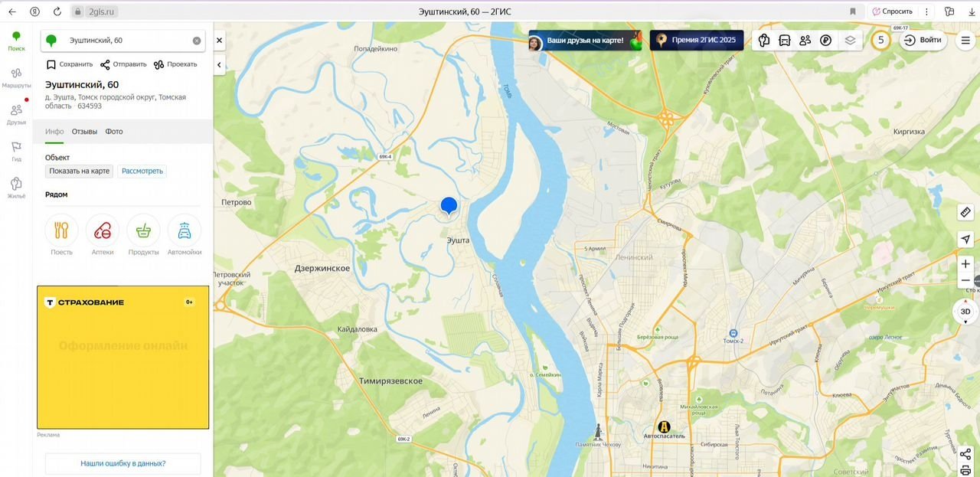Click the Показать на карте button
This screenshot has height=477, width=980.
click(80, 172)
